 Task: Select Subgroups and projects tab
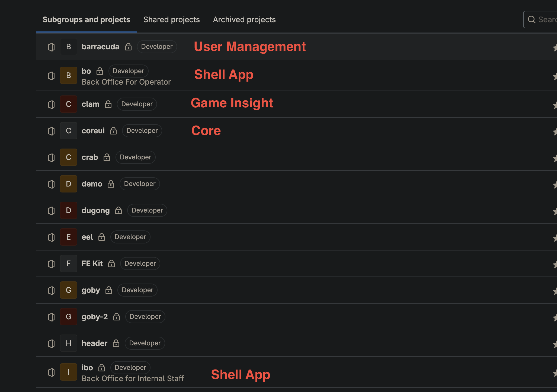tap(86, 20)
